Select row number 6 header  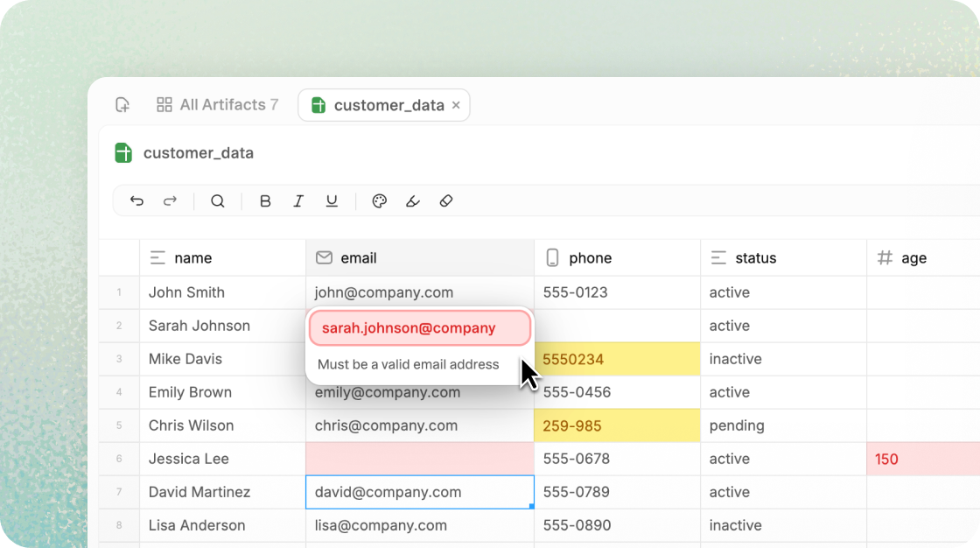point(119,459)
